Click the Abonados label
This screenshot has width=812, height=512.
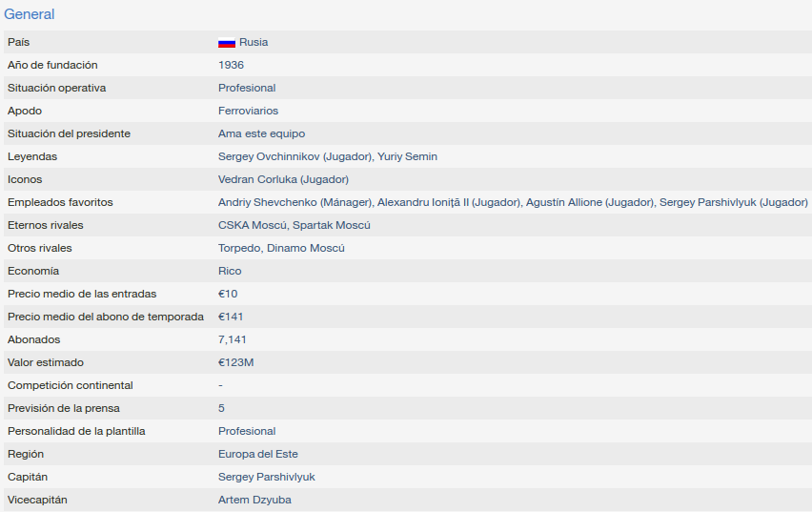click(33, 339)
